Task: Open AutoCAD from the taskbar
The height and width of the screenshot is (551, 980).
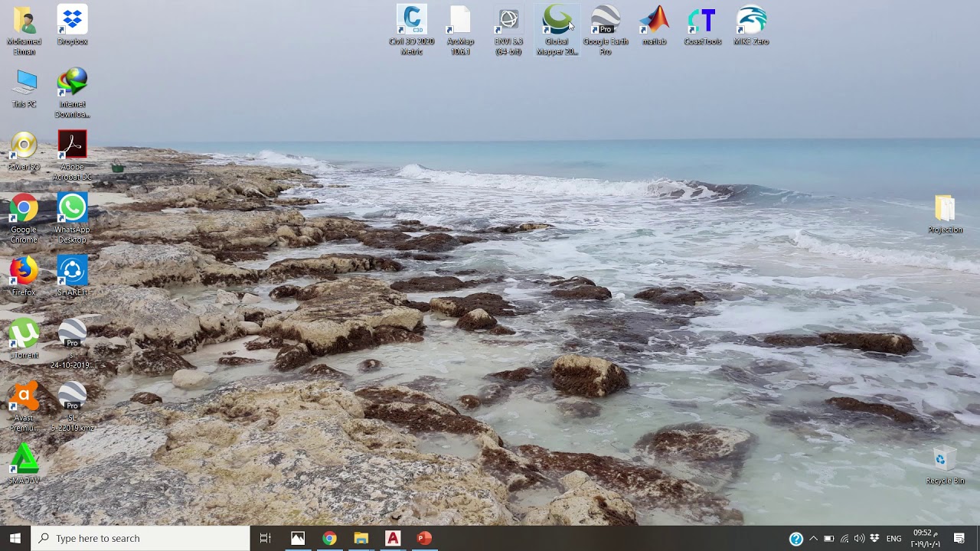Action: pyautogui.click(x=393, y=538)
